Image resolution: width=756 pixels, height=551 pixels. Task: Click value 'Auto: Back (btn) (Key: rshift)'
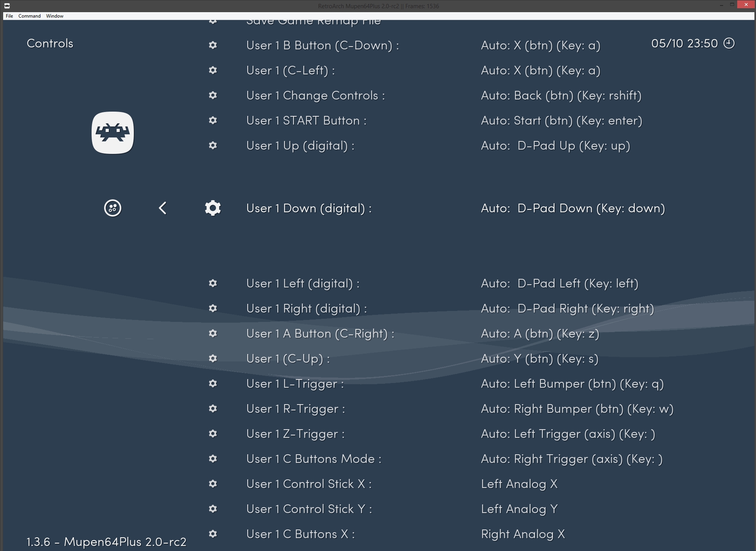click(x=561, y=96)
